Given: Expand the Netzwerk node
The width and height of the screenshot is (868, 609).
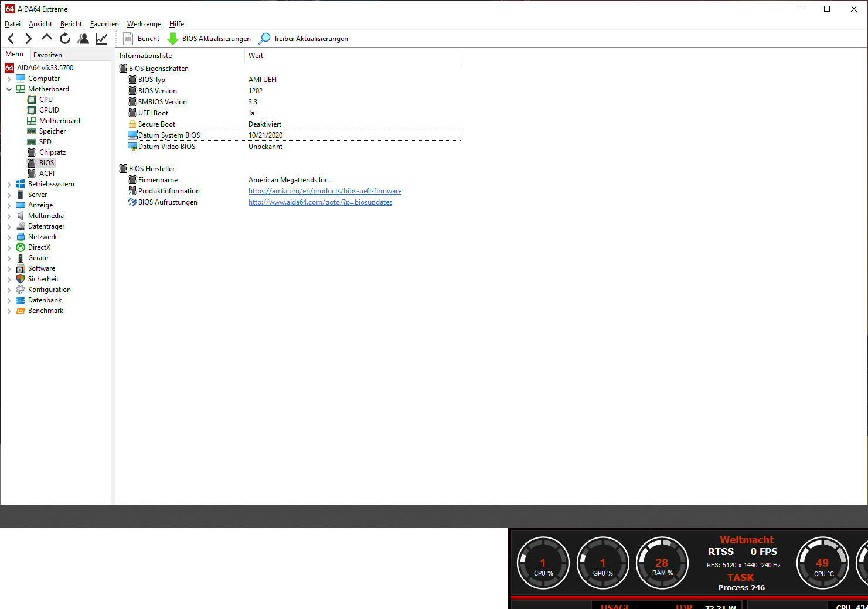Looking at the screenshot, I should point(9,237).
